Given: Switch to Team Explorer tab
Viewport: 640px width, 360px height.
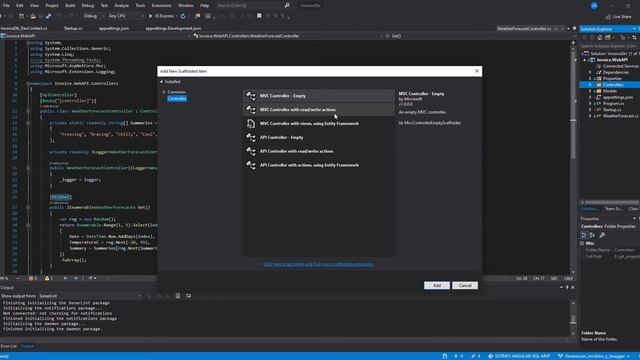Looking at the screenshot, I should 613,209.
